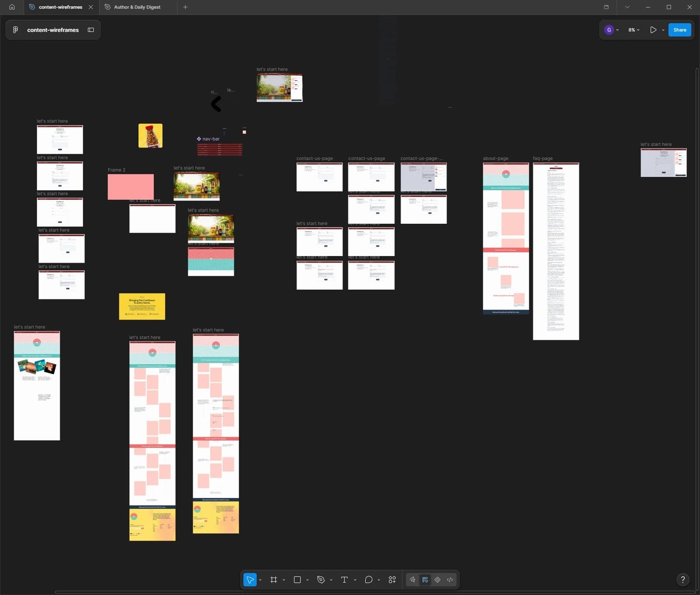Select the faq-page frame label

(542, 158)
